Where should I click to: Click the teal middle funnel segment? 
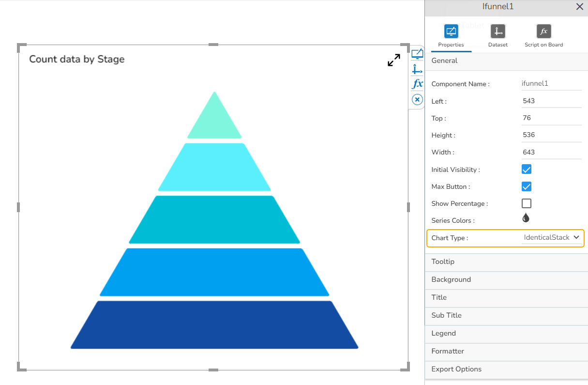click(x=214, y=219)
